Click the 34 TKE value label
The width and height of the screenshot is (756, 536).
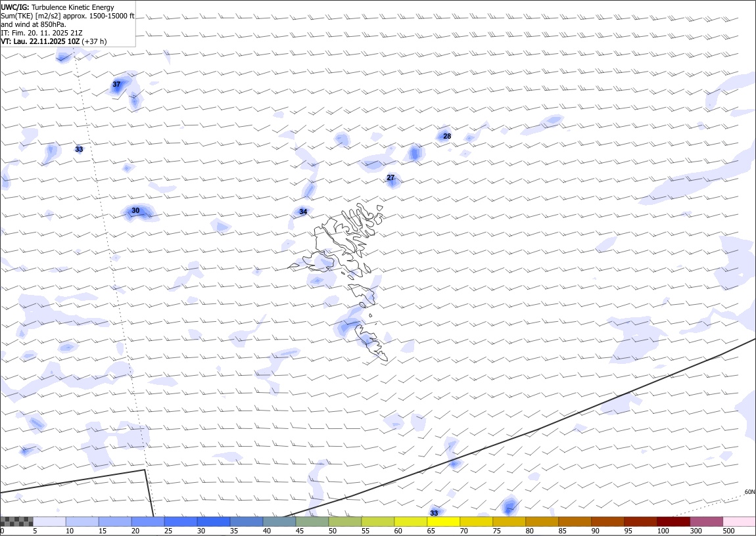(303, 212)
